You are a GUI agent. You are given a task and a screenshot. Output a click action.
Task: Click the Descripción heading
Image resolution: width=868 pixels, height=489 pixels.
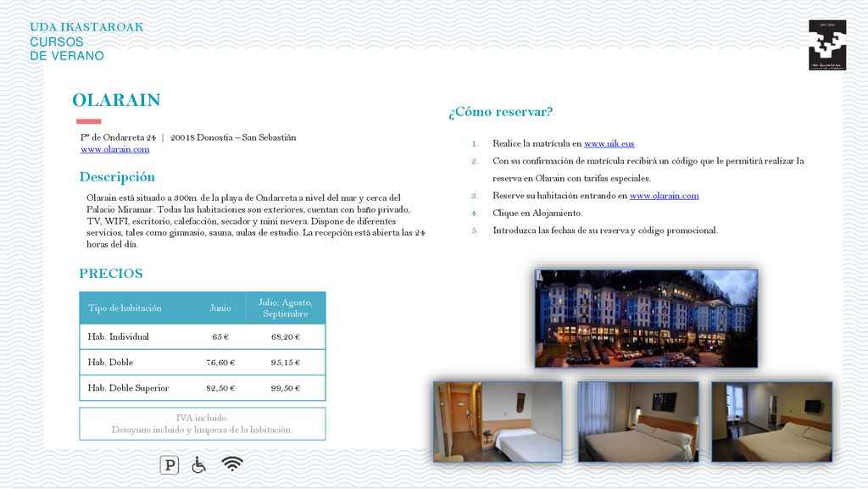[117, 177]
